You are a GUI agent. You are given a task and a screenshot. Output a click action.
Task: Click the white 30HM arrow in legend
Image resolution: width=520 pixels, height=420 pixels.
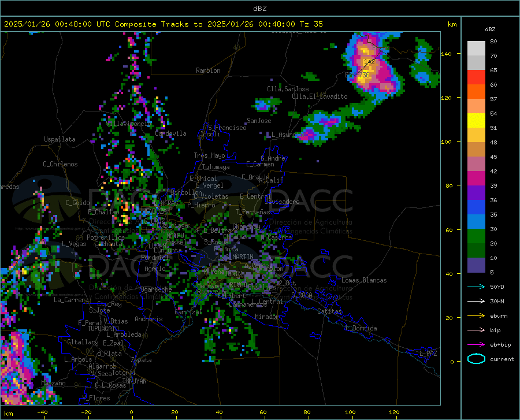pos(476,302)
